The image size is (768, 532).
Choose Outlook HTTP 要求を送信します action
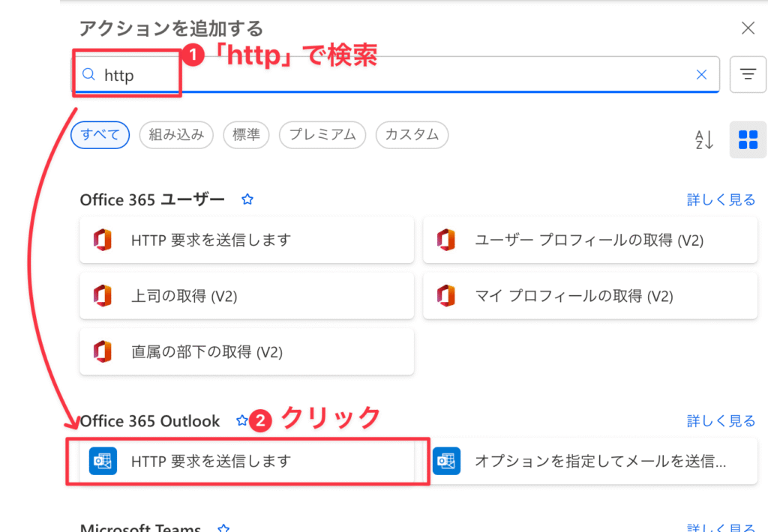246,461
